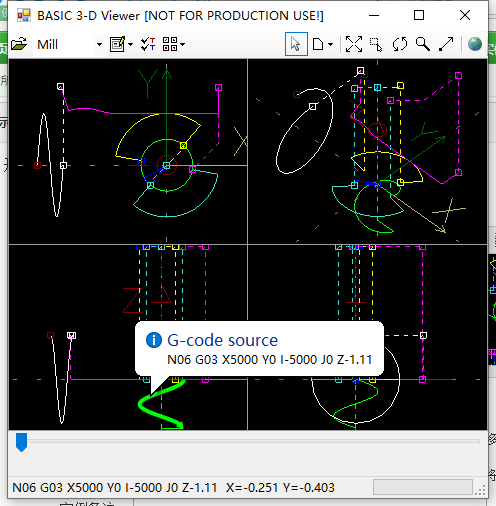
Task: Activate the rotate view tool
Action: pos(400,44)
